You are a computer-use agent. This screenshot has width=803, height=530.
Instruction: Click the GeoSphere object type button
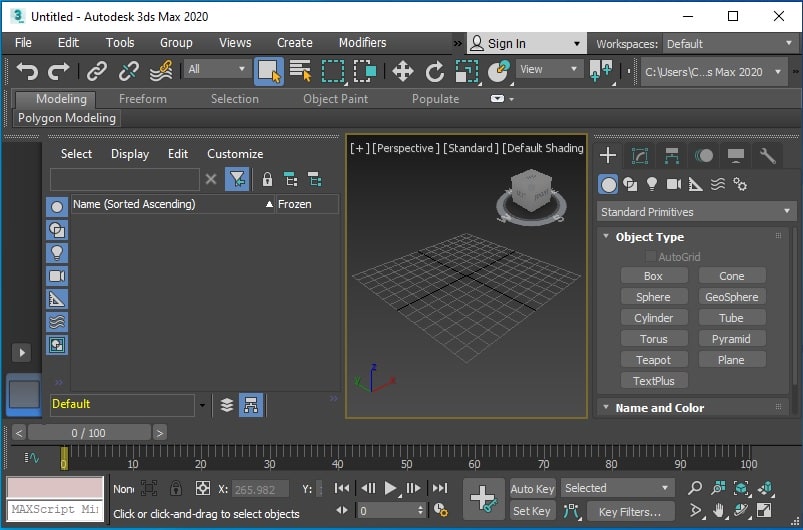pyautogui.click(x=732, y=297)
